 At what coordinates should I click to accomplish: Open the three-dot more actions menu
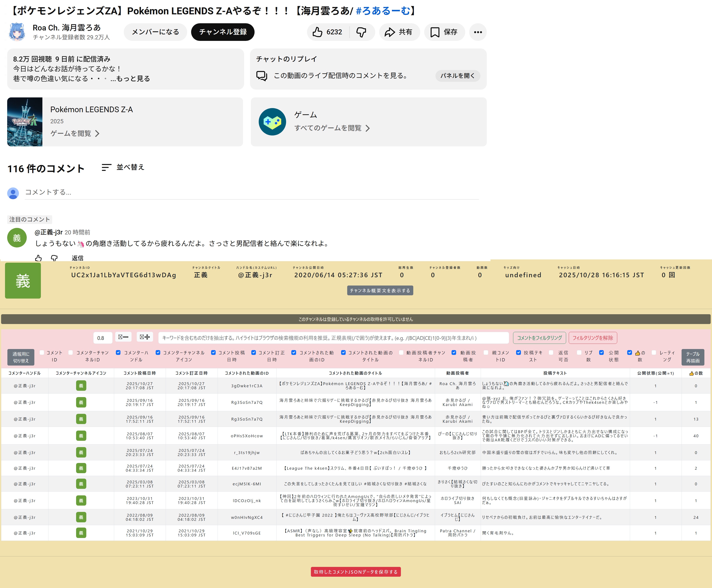478,32
